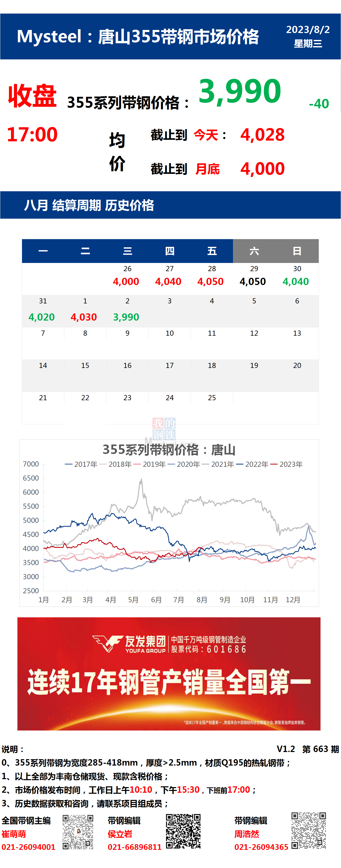Viewport: 341px width, 868px height.
Task: Click the 2018年 legend entry
Action: pyautogui.click(x=115, y=464)
